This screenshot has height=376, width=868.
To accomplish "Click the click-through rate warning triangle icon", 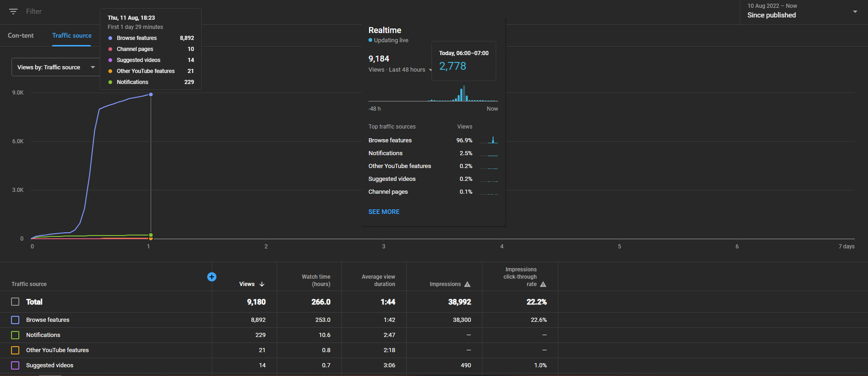I will (543, 284).
